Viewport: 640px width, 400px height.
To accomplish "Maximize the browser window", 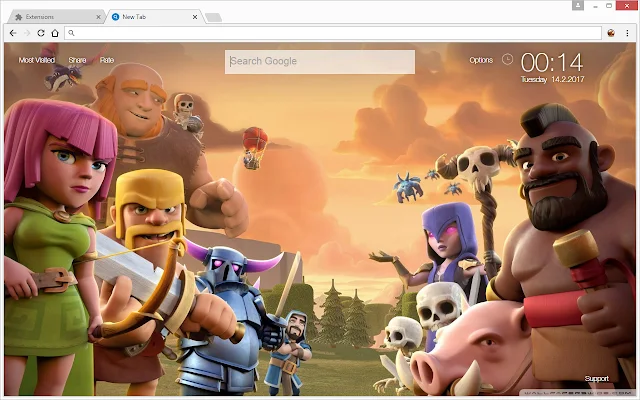I will tap(609, 6).
